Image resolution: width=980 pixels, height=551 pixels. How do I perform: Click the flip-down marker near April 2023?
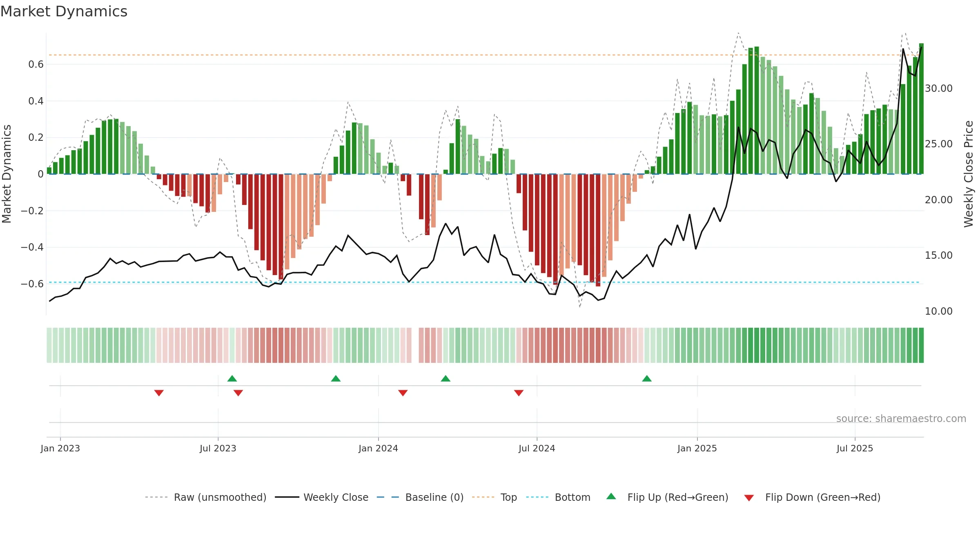(159, 393)
